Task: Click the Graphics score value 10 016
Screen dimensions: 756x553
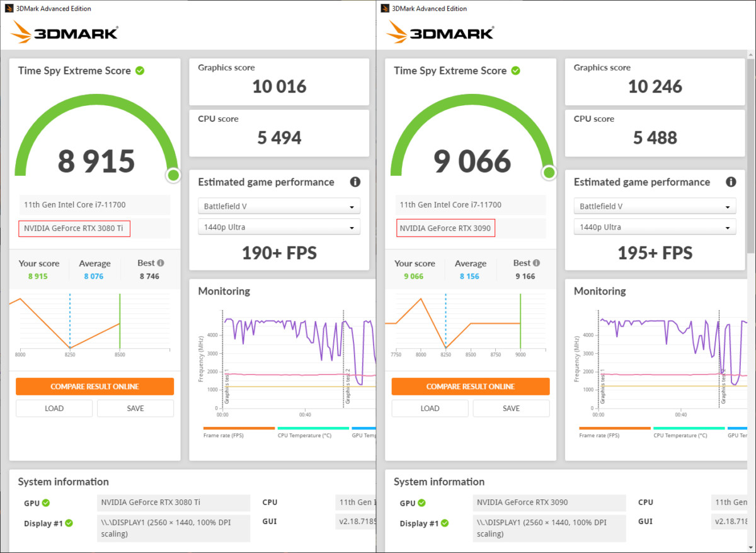Action: tap(279, 86)
